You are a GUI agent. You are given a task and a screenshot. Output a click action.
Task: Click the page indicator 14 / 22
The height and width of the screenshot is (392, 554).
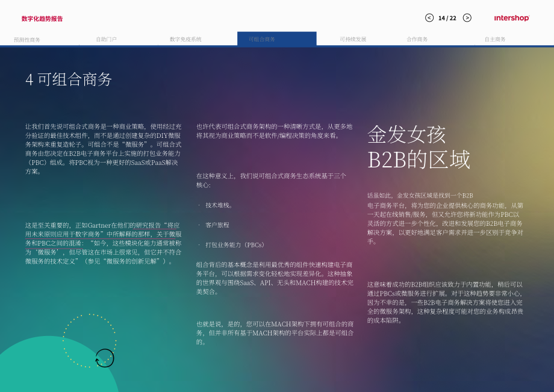(x=447, y=18)
